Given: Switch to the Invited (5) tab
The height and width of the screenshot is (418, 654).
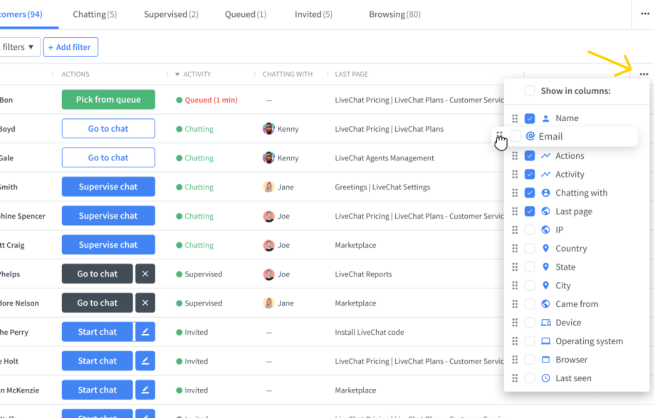Looking at the screenshot, I should [x=313, y=14].
